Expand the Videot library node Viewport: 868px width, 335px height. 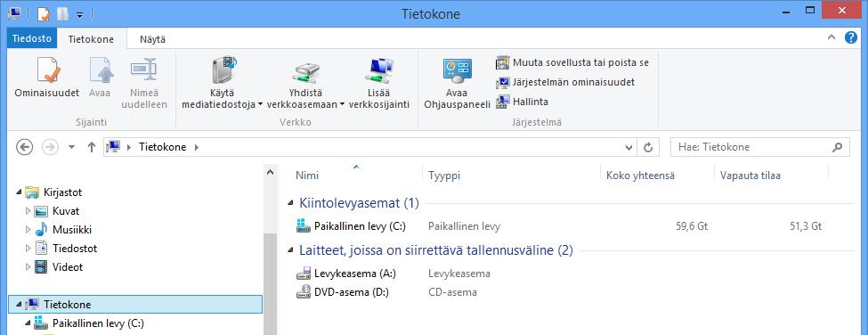(28, 267)
